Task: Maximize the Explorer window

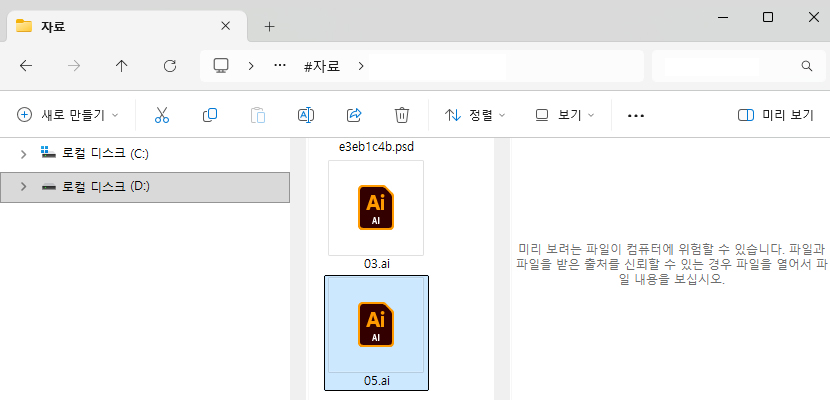Action: pyautogui.click(x=768, y=17)
